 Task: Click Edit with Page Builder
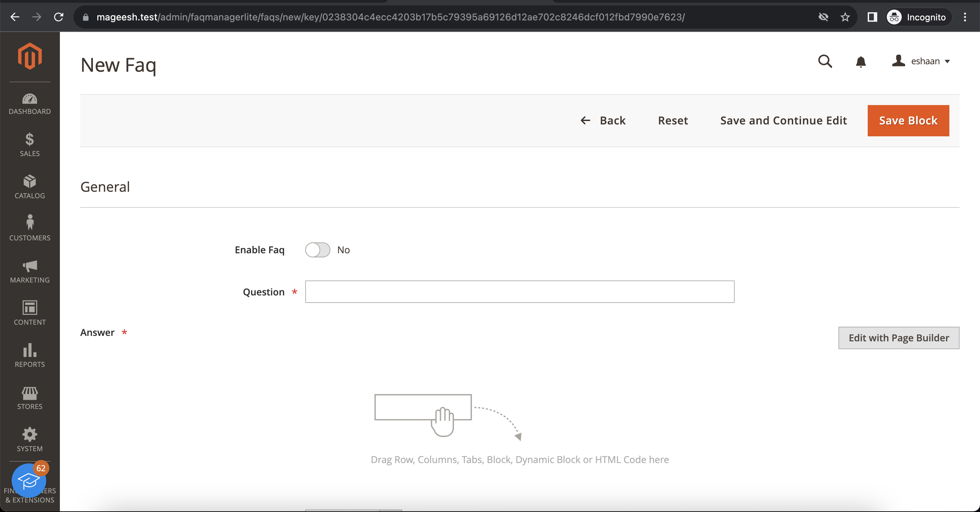(x=898, y=338)
